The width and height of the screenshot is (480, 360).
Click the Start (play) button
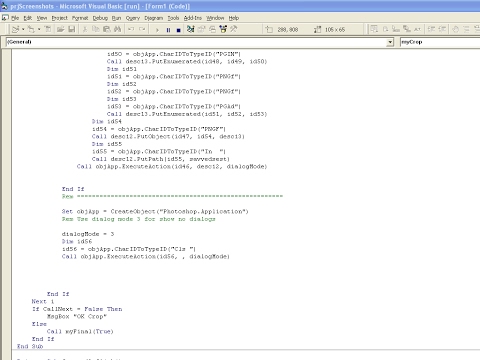(157, 30)
